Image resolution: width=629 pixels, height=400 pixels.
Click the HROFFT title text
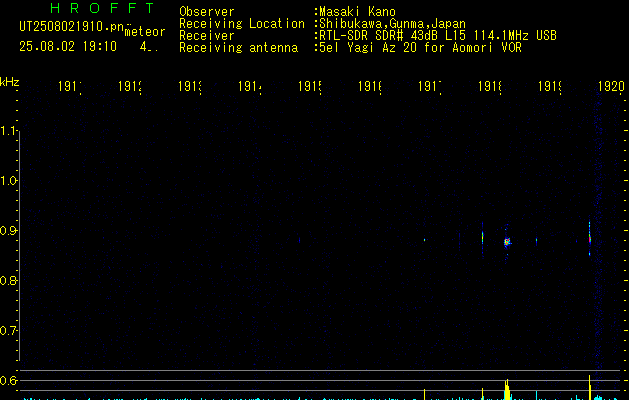pos(102,8)
